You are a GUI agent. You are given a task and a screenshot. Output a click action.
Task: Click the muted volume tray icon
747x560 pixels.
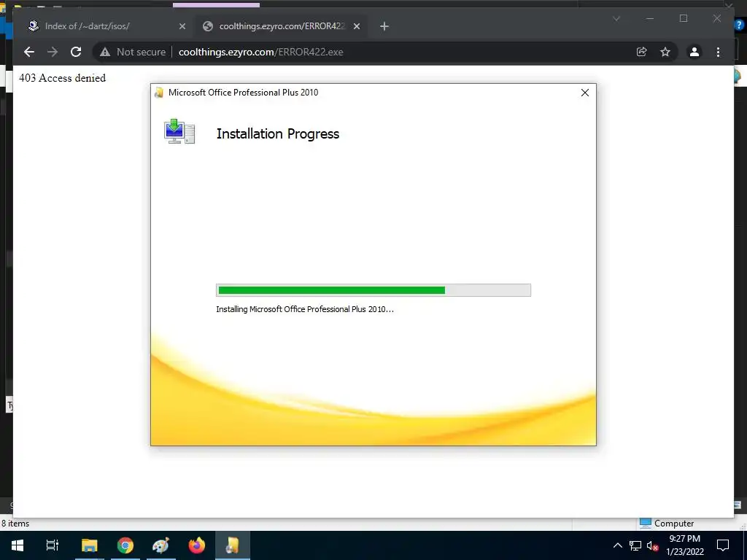point(652,545)
